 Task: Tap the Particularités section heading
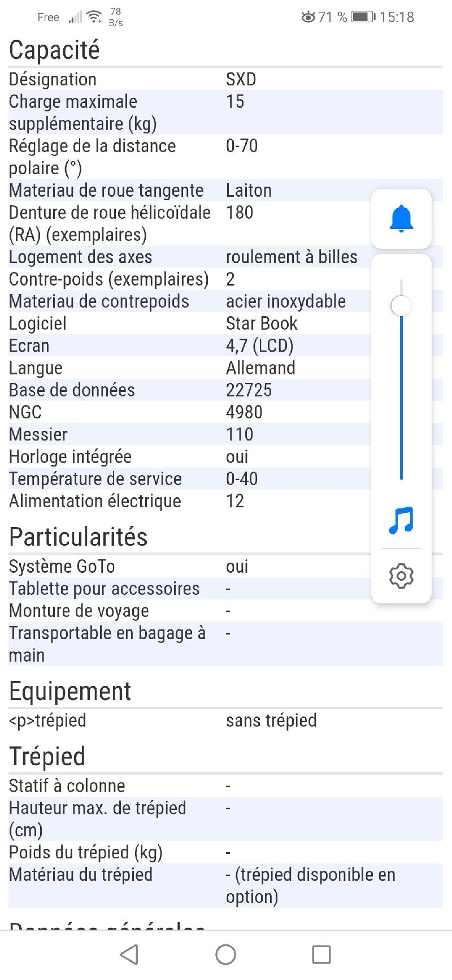(78, 537)
